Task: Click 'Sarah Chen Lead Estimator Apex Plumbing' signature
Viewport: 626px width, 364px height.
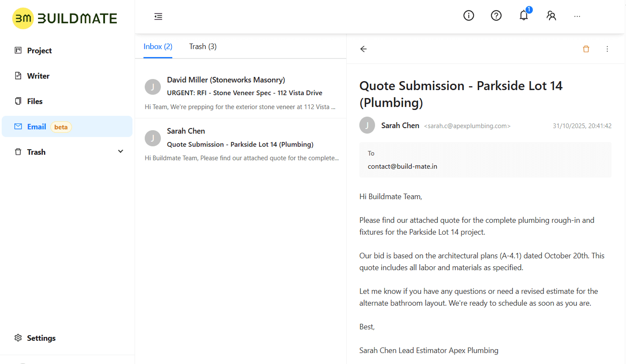Action: [429, 350]
